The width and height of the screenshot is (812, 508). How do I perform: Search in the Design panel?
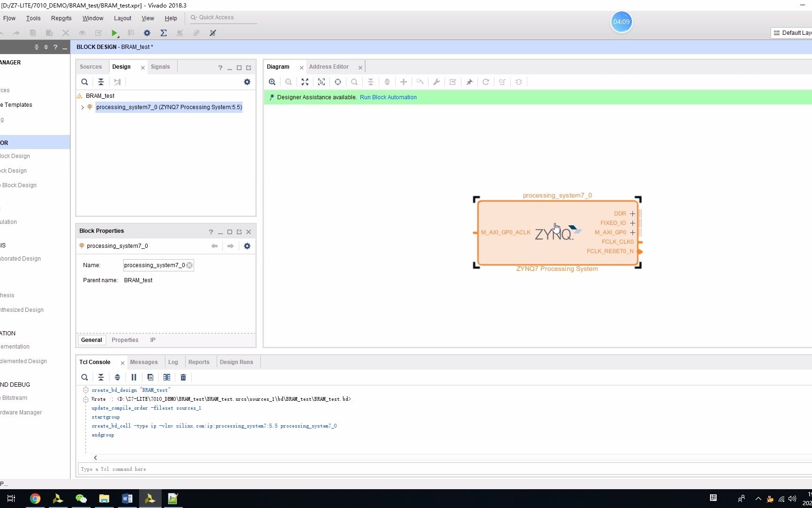(x=85, y=82)
